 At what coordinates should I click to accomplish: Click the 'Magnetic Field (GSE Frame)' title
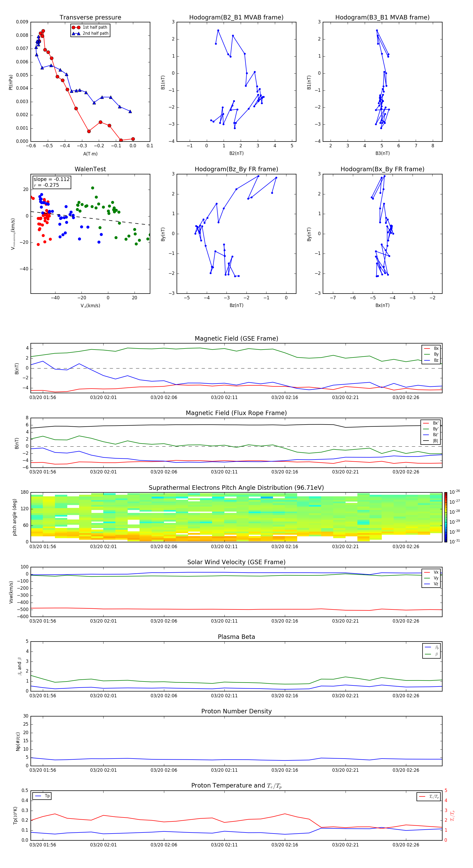pos(236,339)
